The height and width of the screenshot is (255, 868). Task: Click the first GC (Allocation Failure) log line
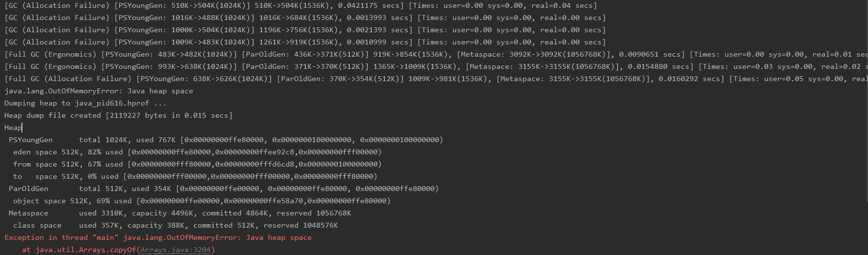(301, 5)
